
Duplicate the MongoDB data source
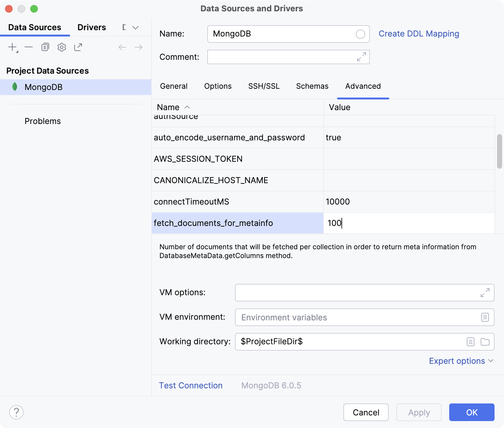click(x=45, y=47)
